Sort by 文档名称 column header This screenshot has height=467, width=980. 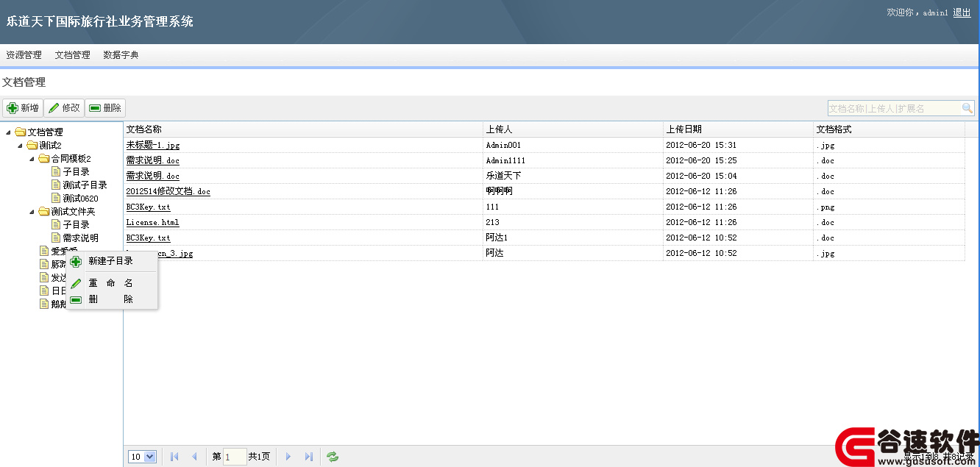(303, 129)
